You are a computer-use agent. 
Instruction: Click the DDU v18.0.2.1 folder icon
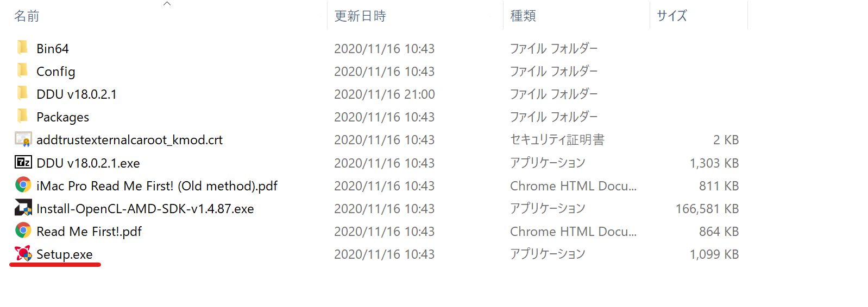click(x=22, y=93)
